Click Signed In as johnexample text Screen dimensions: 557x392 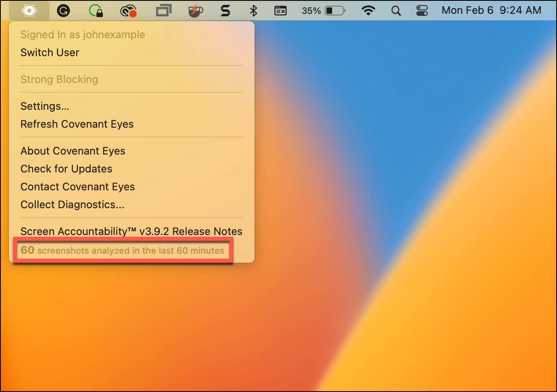(x=83, y=35)
